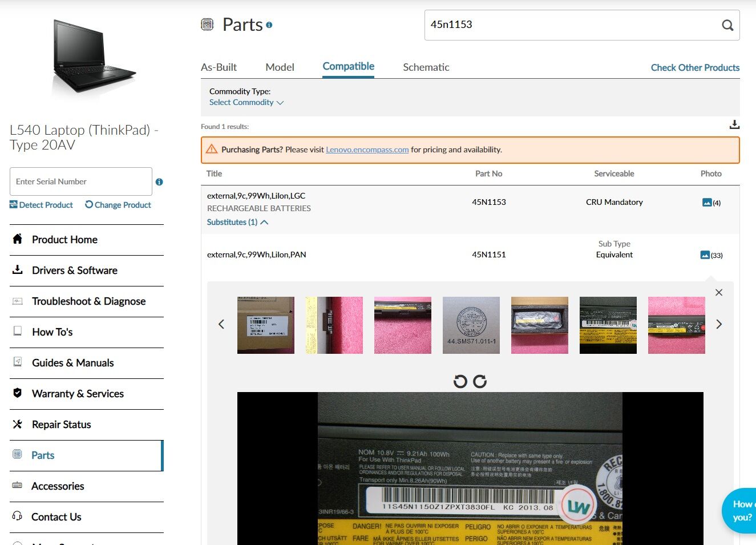The height and width of the screenshot is (545, 756).
Task: Open photo icon for part 45N1153
Action: coord(707,203)
